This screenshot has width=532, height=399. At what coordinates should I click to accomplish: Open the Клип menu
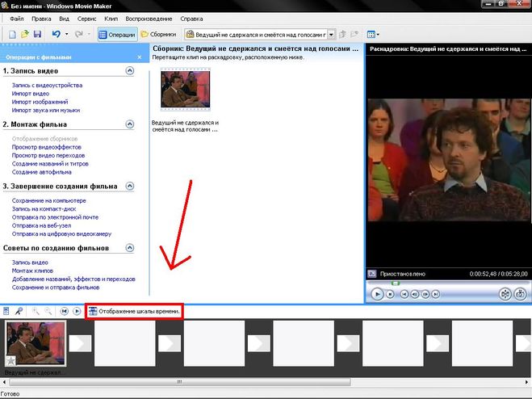tap(111, 19)
